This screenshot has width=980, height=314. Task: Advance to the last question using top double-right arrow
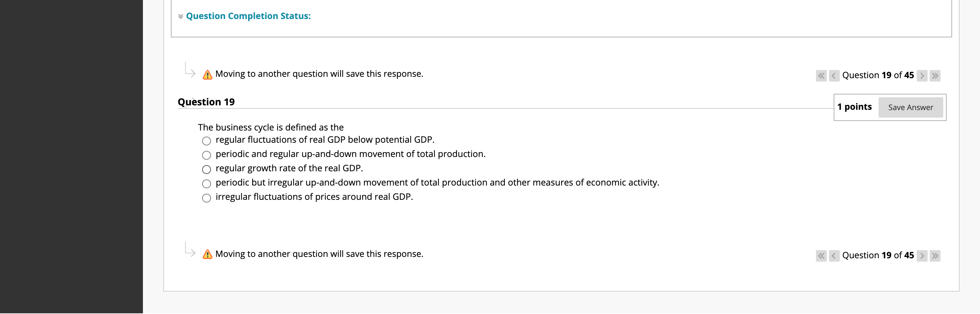coord(935,75)
